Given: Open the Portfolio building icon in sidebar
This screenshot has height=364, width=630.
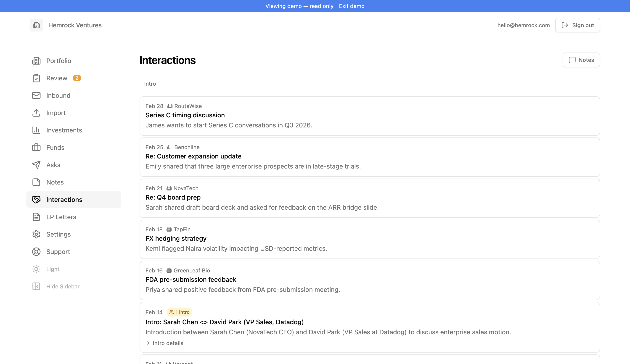Looking at the screenshot, I should [36, 61].
